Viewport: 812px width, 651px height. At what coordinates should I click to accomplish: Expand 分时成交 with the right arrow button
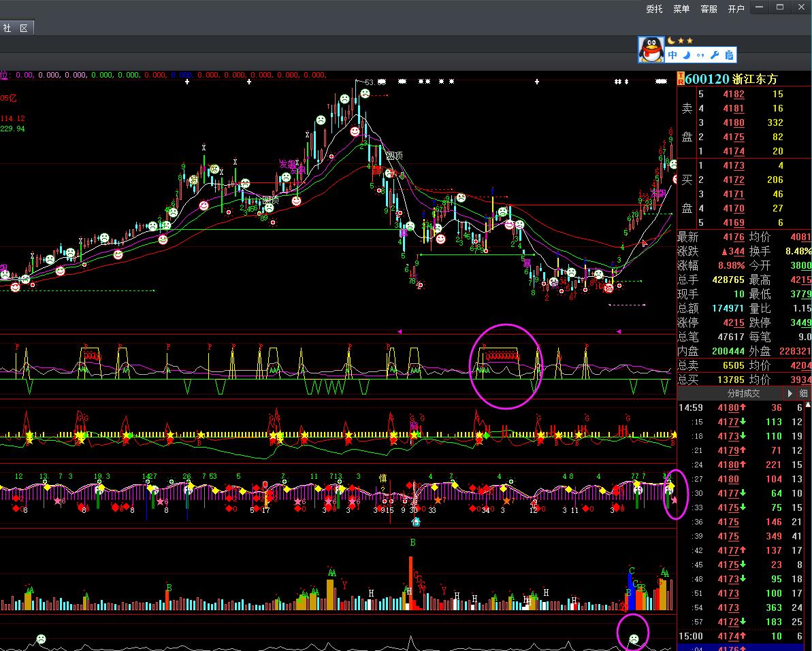point(790,393)
